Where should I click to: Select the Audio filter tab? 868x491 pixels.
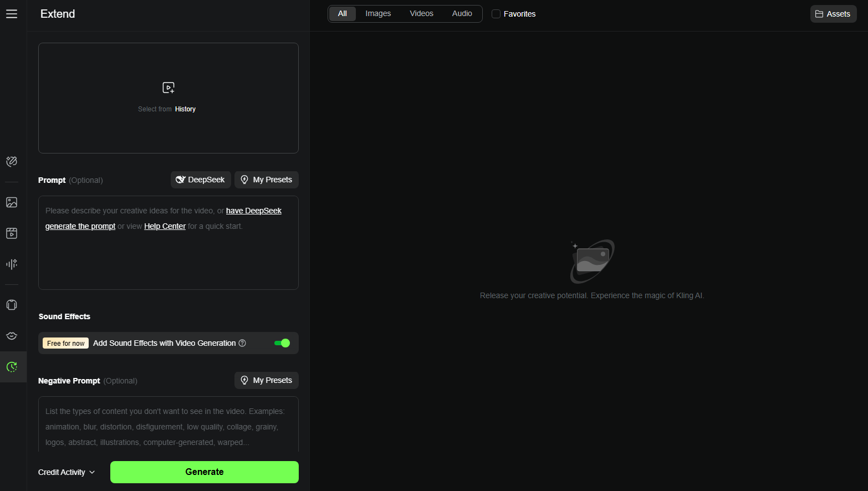(462, 14)
